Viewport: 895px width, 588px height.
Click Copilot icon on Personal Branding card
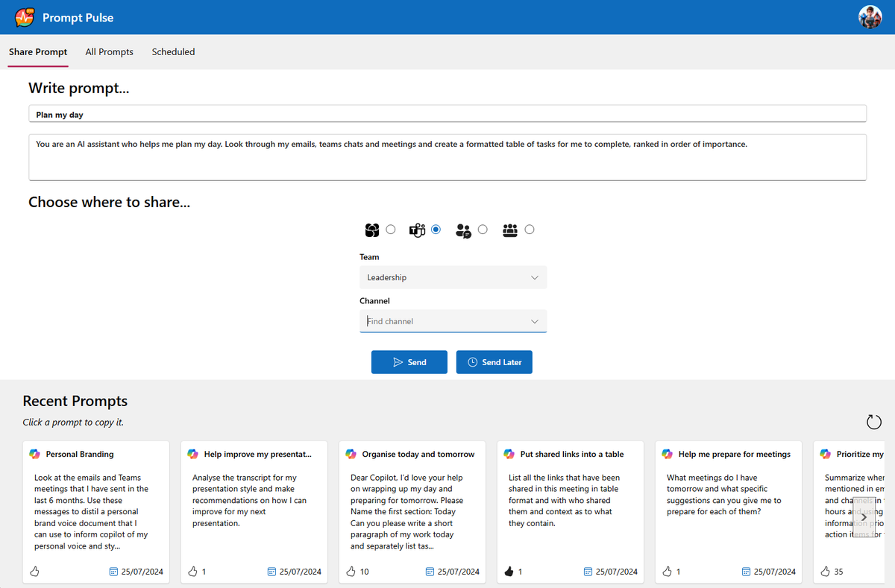pos(34,454)
